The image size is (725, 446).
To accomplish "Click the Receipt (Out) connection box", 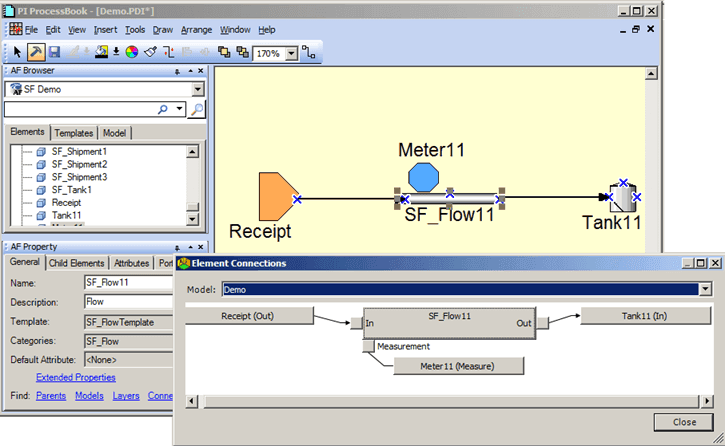I will (x=249, y=316).
